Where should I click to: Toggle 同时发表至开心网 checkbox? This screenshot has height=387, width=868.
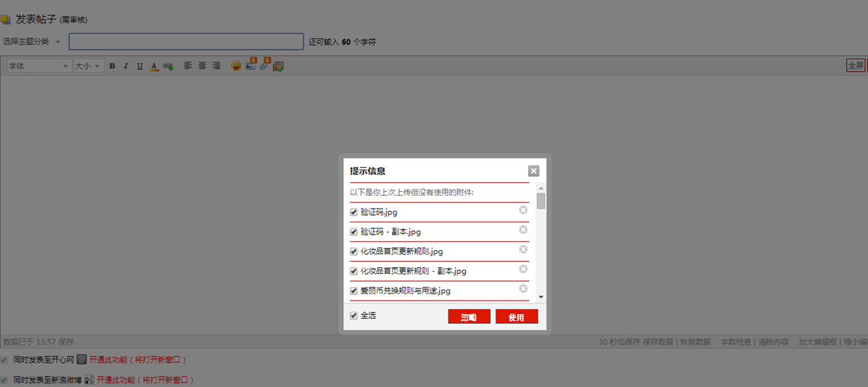tap(5, 360)
